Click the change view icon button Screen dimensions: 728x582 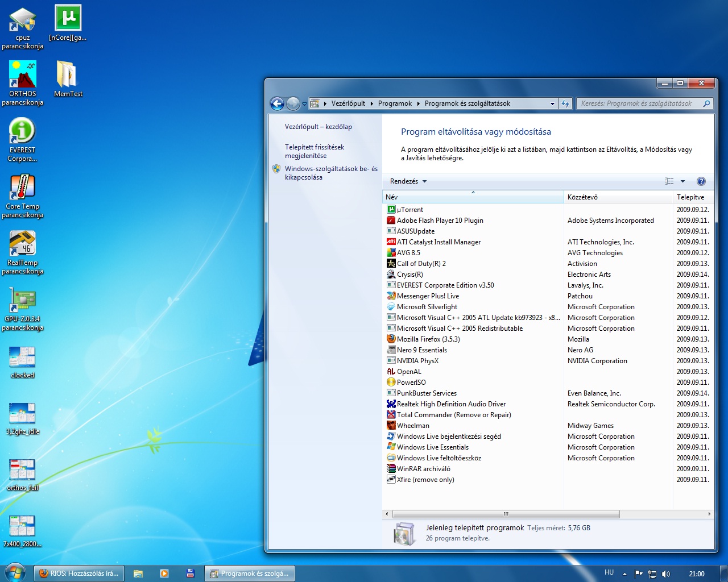point(669,181)
